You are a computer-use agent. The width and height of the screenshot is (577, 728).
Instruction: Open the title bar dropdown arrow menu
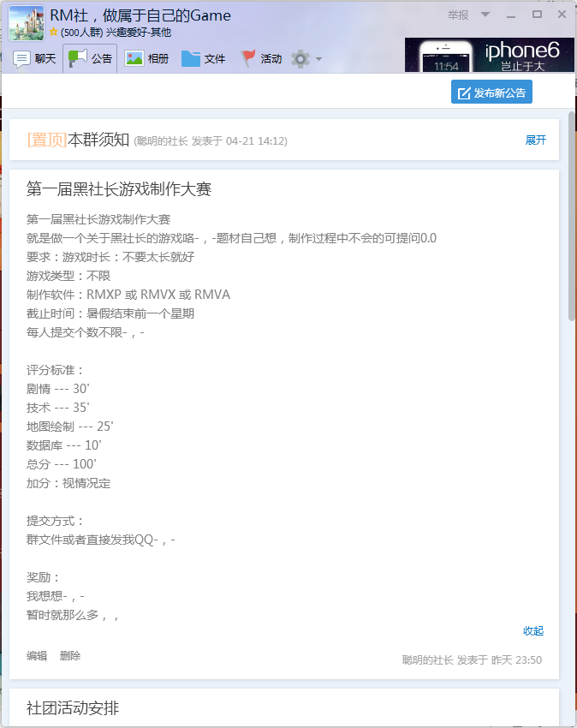[485, 15]
